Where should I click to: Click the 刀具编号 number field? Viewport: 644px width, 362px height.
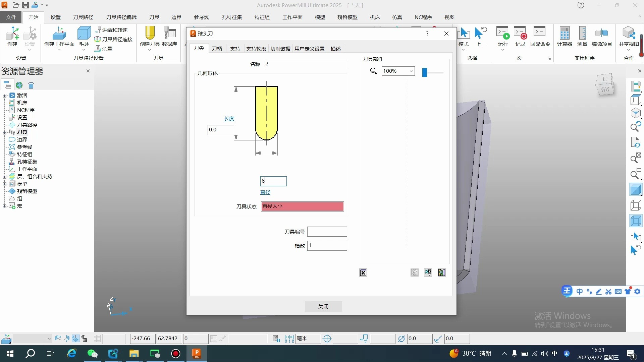[327, 232]
